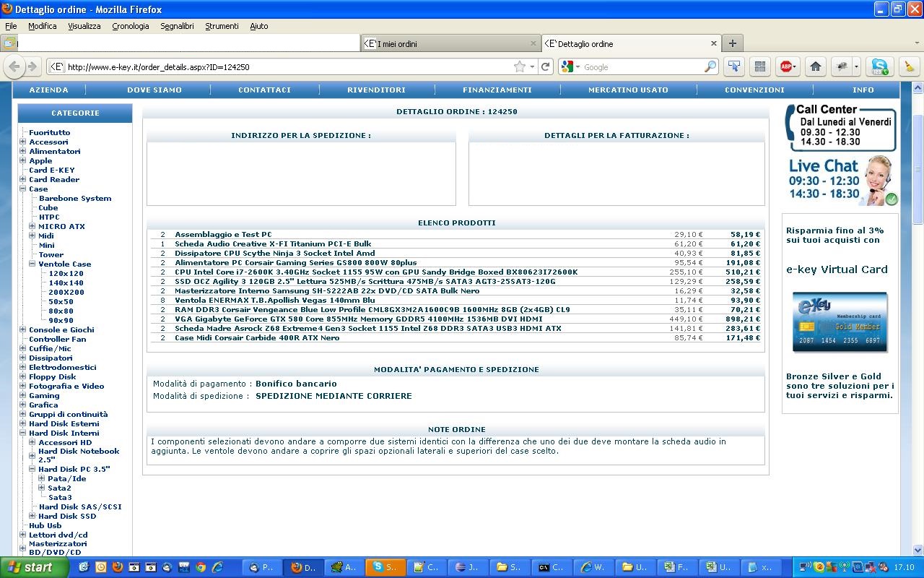Image resolution: width=924 pixels, height=578 pixels.
Task: Open the Firefox icon in quick launch
Action: tap(118, 568)
